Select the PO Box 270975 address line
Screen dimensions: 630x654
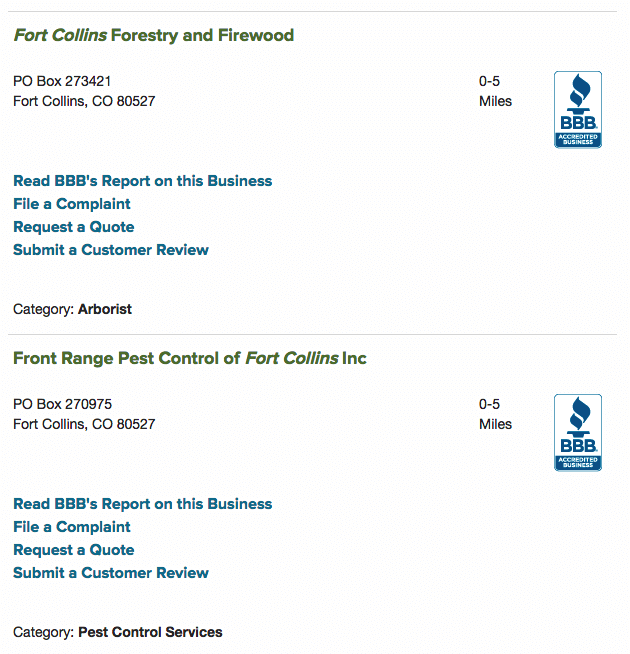[x=63, y=404]
